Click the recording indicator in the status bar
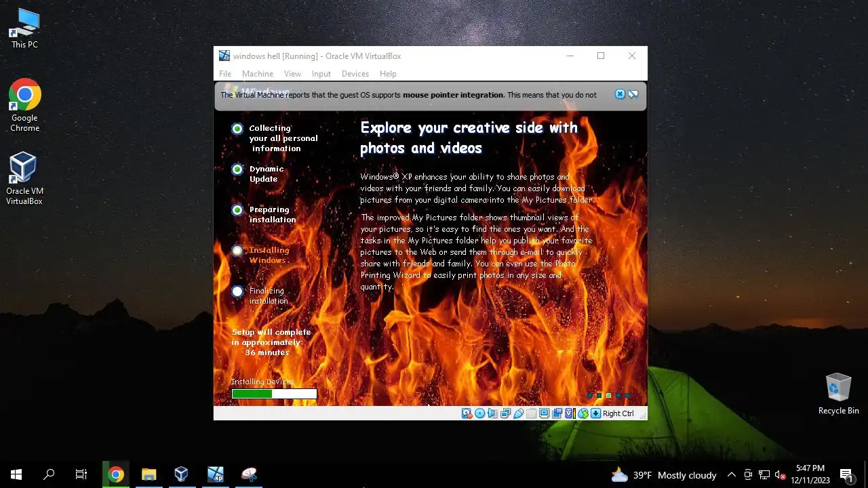 point(557,413)
